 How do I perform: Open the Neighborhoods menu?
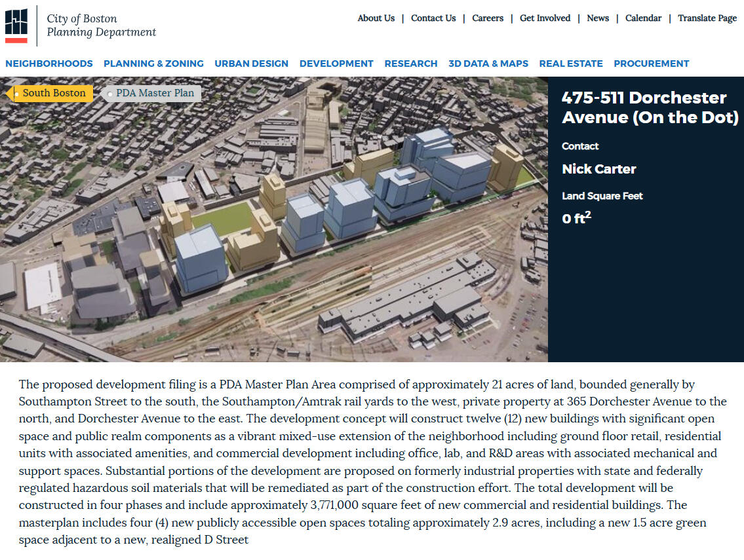(x=49, y=64)
